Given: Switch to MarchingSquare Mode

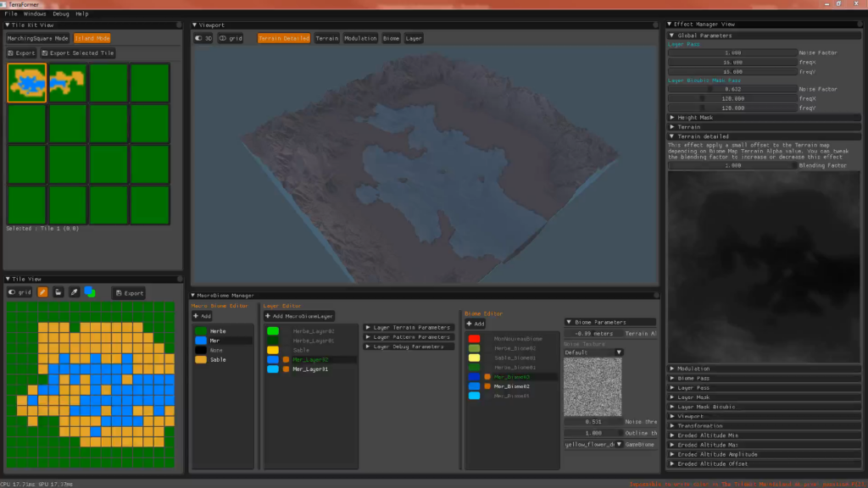Looking at the screenshot, I should 37,38.
